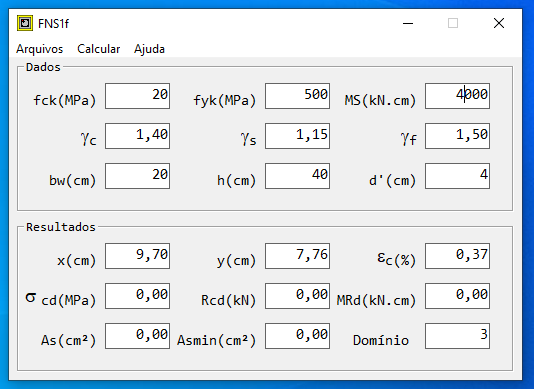The image size is (534, 389).
Task: Select the γs coefficient field
Action: (x=298, y=136)
